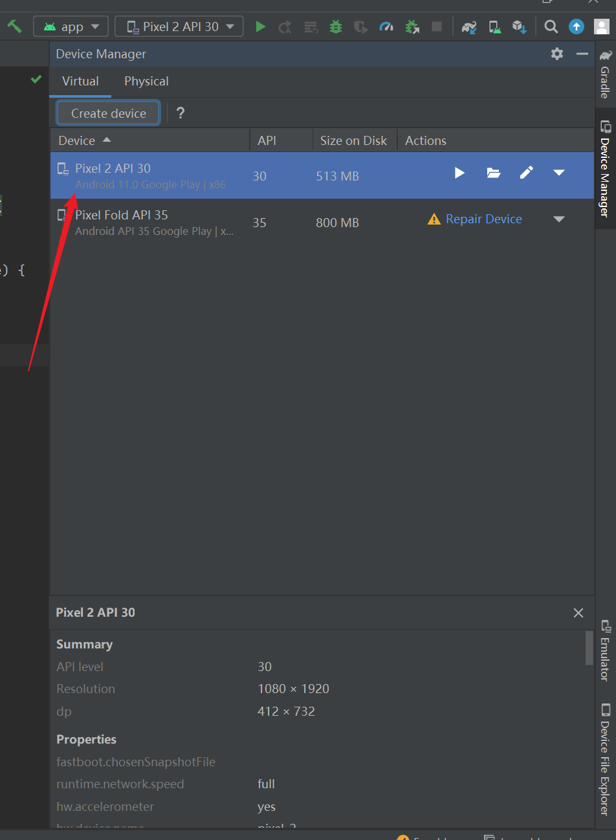Open the Profiler gauge icon
The image size is (616, 840).
click(386, 27)
